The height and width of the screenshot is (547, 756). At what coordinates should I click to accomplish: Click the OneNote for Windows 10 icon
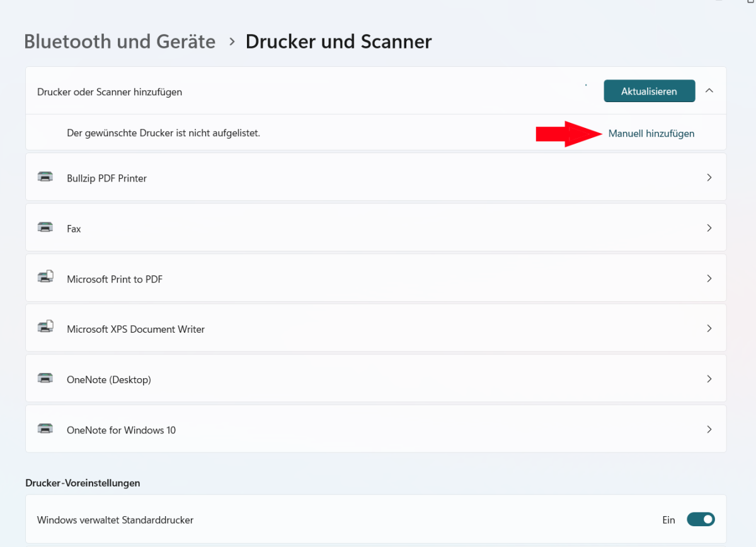tap(45, 428)
